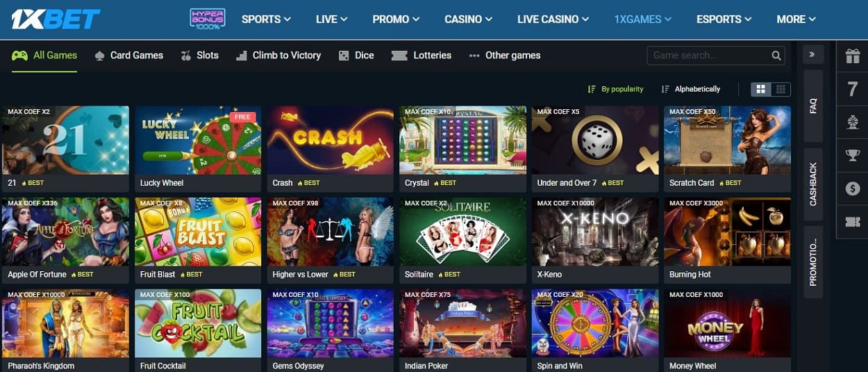Image resolution: width=868 pixels, height=372 pixels.
Task: Click the Game search input field
Action: pos(708,56)
